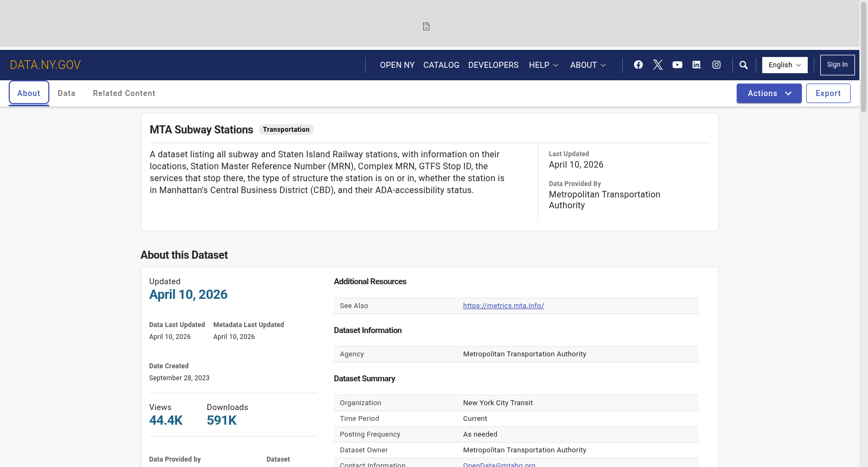
Task: Open the Instagram social icon
Action: pos(717,65)
